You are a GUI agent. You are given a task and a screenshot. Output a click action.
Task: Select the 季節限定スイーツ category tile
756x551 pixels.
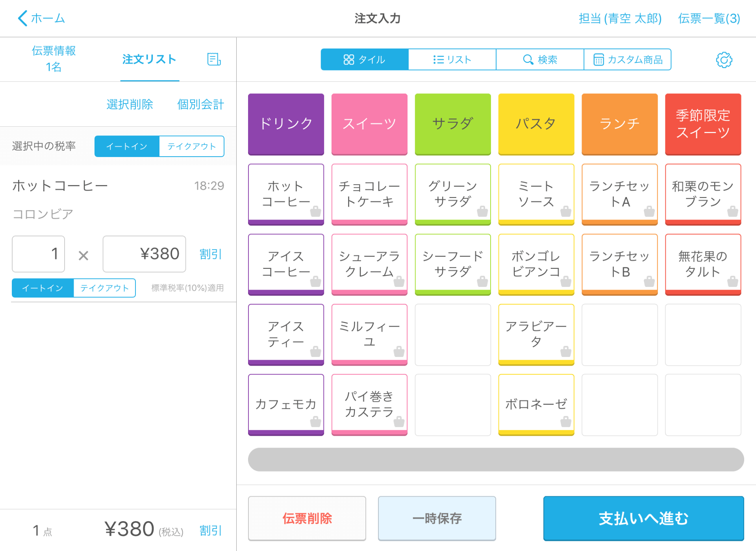703,124
